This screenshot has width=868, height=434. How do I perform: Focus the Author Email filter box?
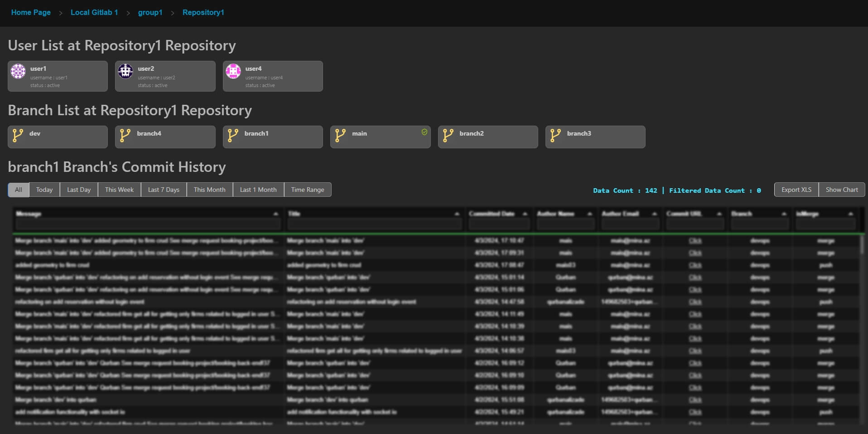(x=630, y=224)
